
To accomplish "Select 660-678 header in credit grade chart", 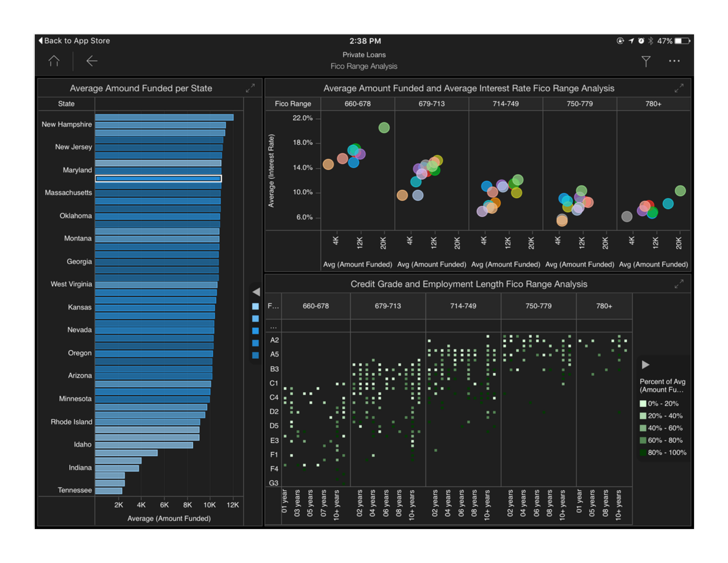I will click(x=316, y=306).
